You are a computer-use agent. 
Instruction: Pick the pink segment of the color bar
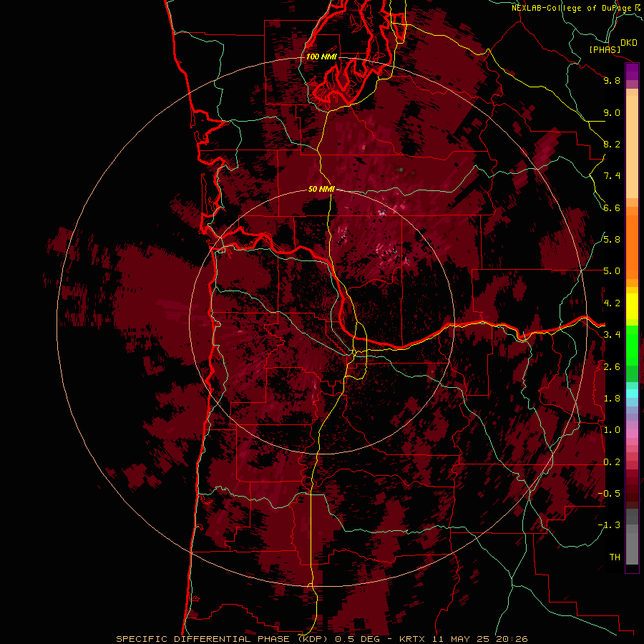pos(632,434)
